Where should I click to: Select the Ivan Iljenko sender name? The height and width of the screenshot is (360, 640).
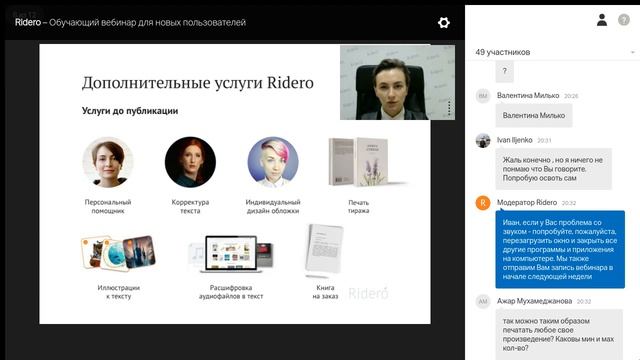coord(514,140)
